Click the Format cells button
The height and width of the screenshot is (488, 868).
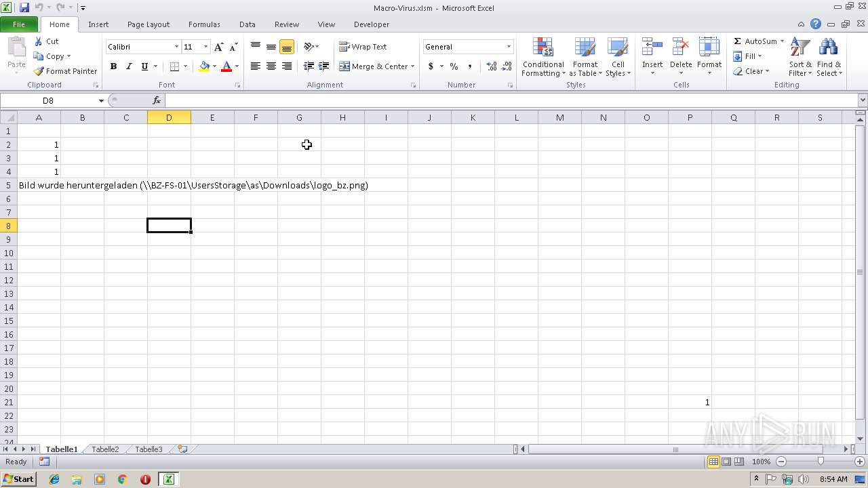pos(709,57)
